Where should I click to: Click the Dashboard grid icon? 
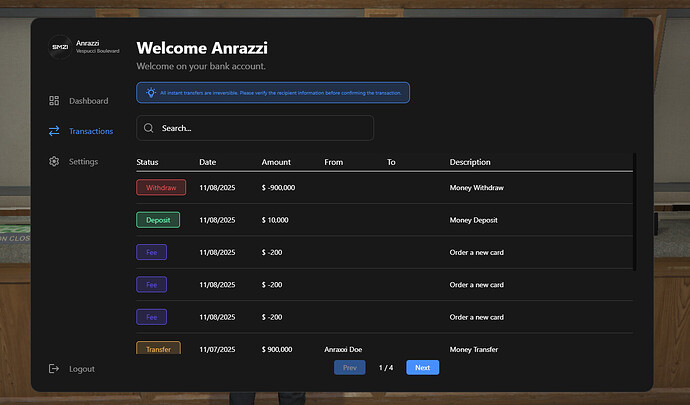[54, 101]
